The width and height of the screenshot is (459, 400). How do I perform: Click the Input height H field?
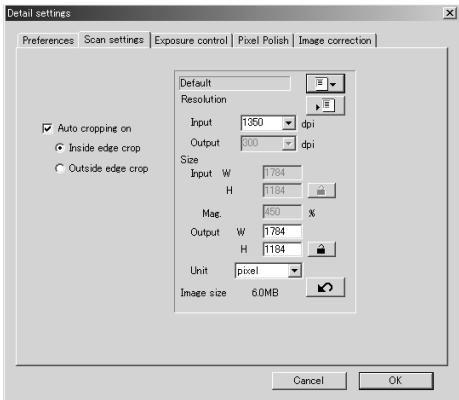tap(282, 190)
